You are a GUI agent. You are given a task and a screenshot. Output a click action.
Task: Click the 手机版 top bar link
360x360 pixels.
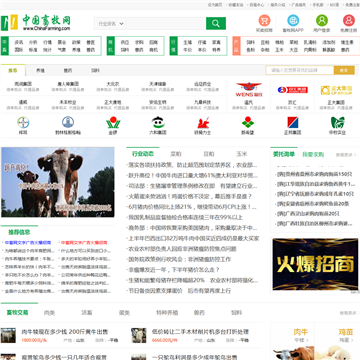click(318, 5)
